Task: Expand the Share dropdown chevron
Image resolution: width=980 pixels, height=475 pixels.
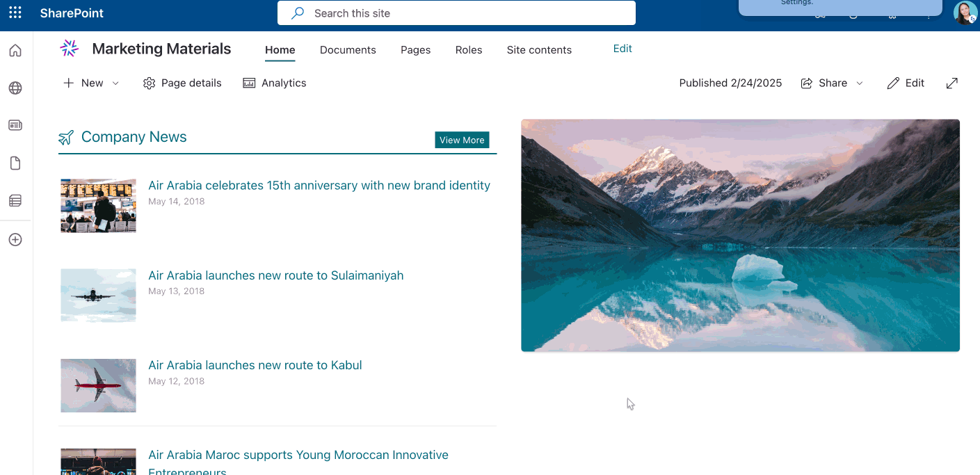Action: tap(860, 83)
